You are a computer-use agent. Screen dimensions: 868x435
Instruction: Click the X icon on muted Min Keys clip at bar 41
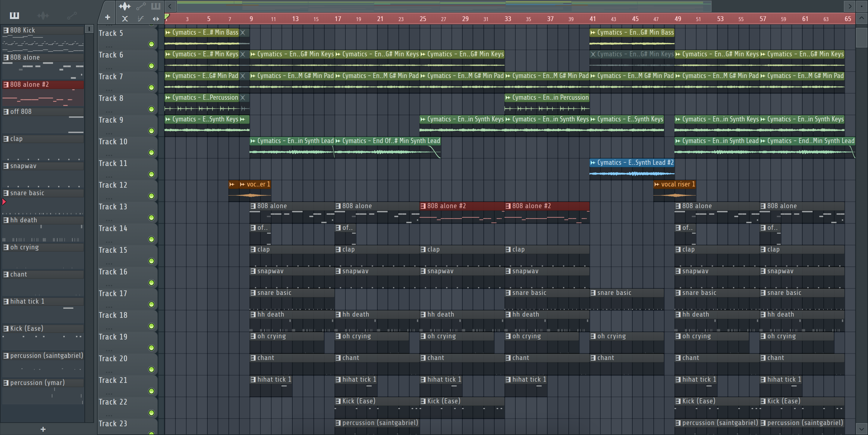593,54
